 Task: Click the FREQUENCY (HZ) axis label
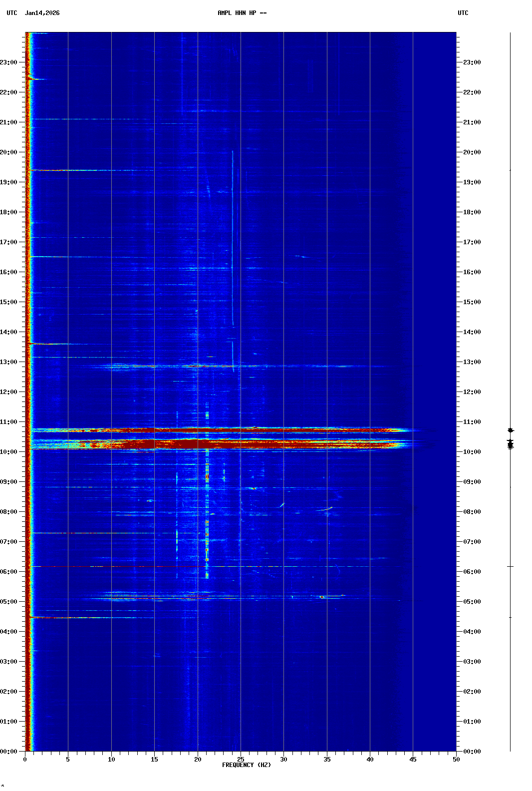click(246, 765)
